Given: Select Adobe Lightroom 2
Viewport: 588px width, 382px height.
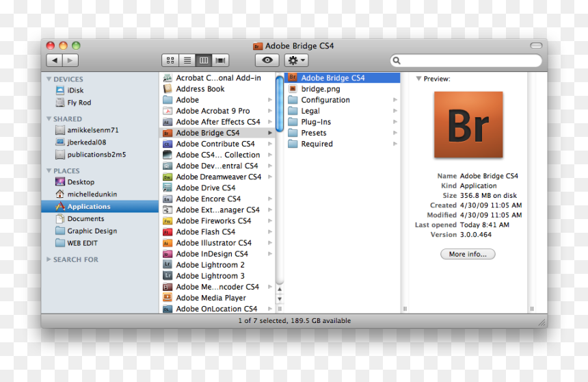Looking at the screenshot, I should pyautogui.click(x=217, y=264).
